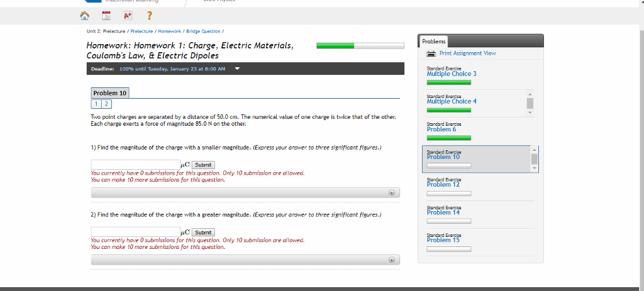The width and height of the screenshot is (644, 291).
Task: Switch to part 2 of Problem 10
Action: pyautogui.click(x=106, y=103)
